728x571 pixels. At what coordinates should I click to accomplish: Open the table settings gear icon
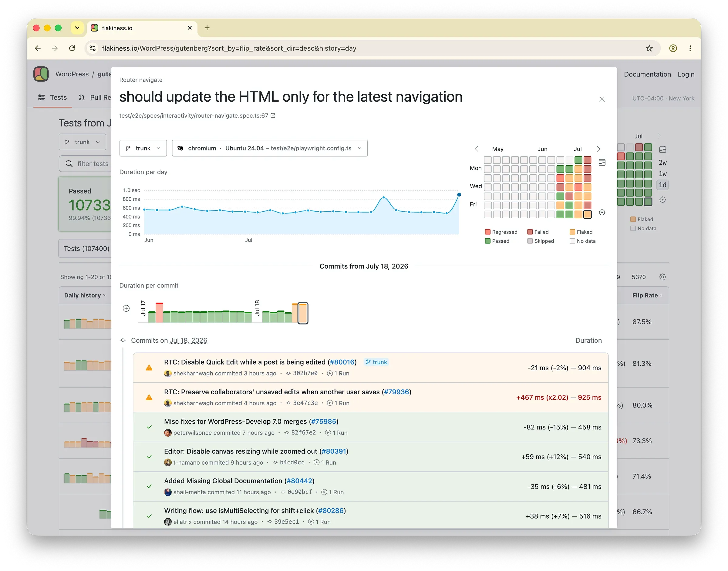662,277
